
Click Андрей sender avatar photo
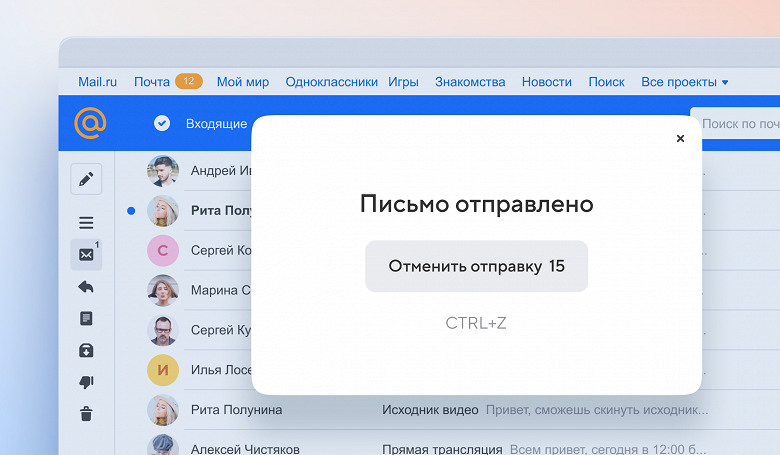click(x=163, y=171)
